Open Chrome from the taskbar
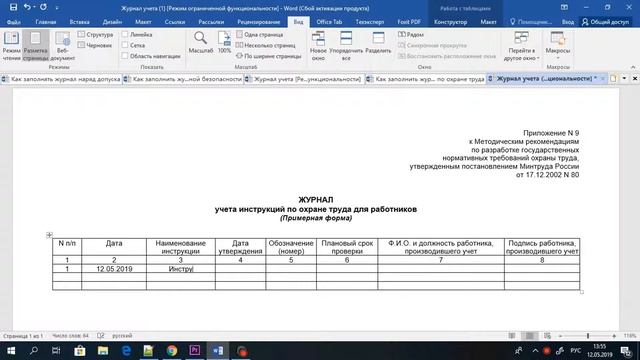This screenshot has width=640, height=360. point(171,351)
